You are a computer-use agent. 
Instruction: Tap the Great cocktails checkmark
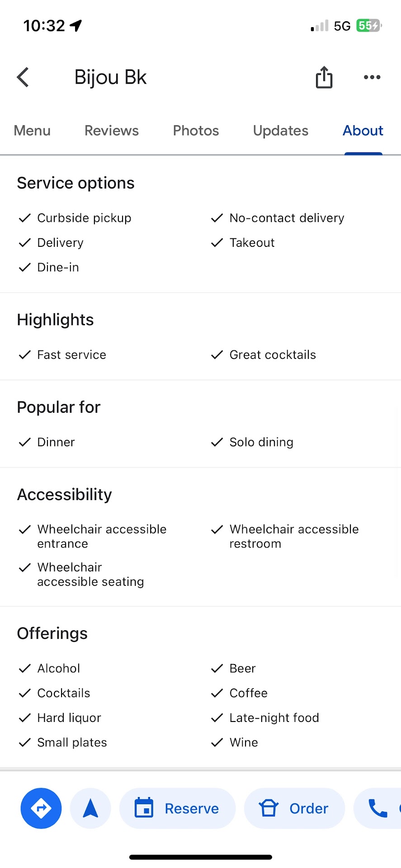[217, 355]
